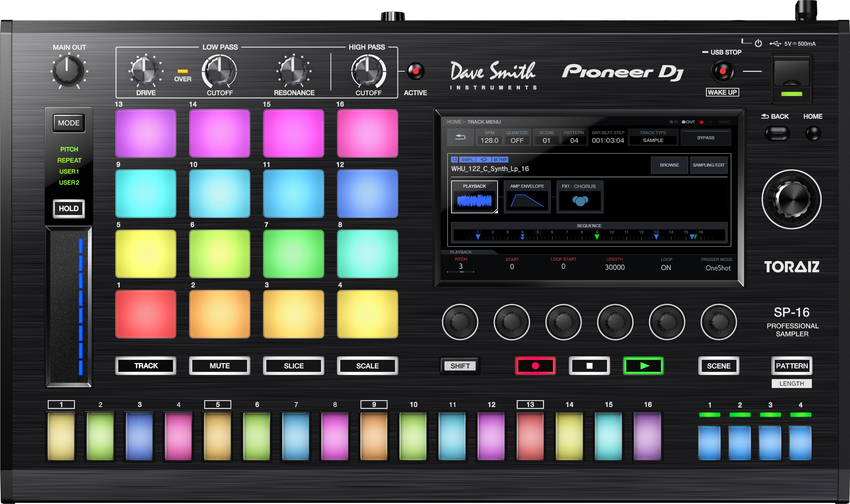Open the Amp Envelope tile

(527, 197)
